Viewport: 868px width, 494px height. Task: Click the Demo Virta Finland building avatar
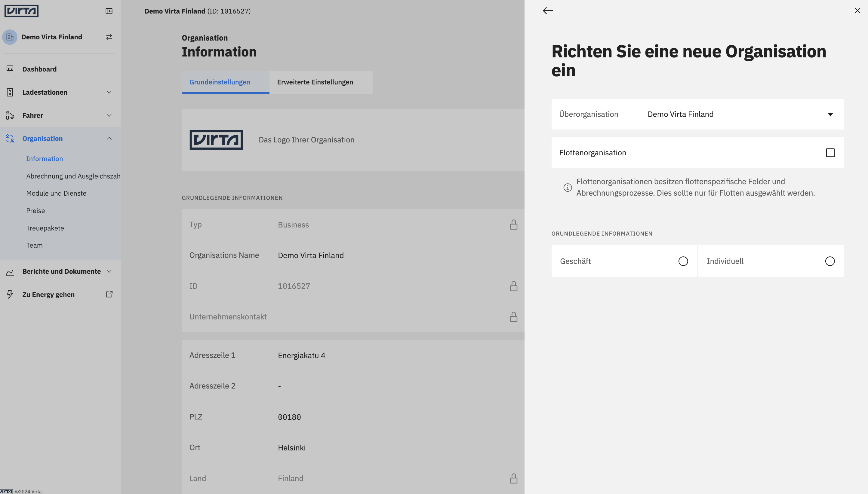point(10,37)
